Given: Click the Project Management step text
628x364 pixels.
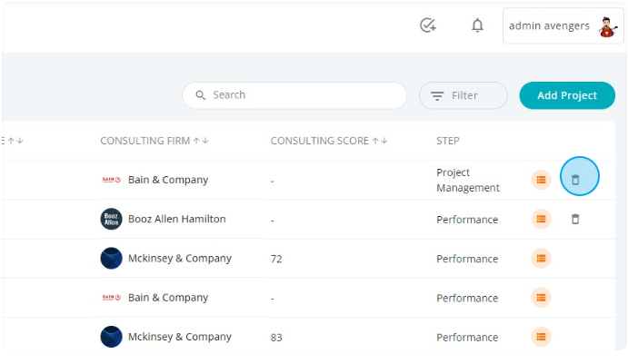Looking at the screenshot, I should point(468,180).
